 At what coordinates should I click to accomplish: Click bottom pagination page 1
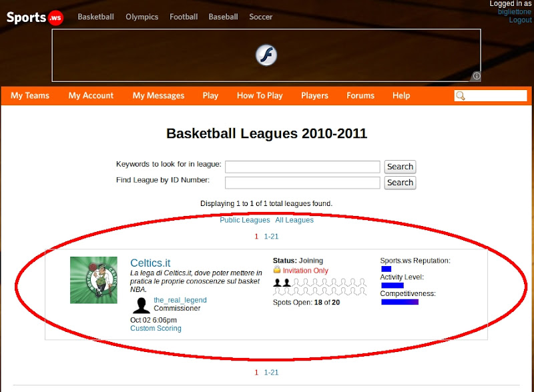[x=256, y=373]
